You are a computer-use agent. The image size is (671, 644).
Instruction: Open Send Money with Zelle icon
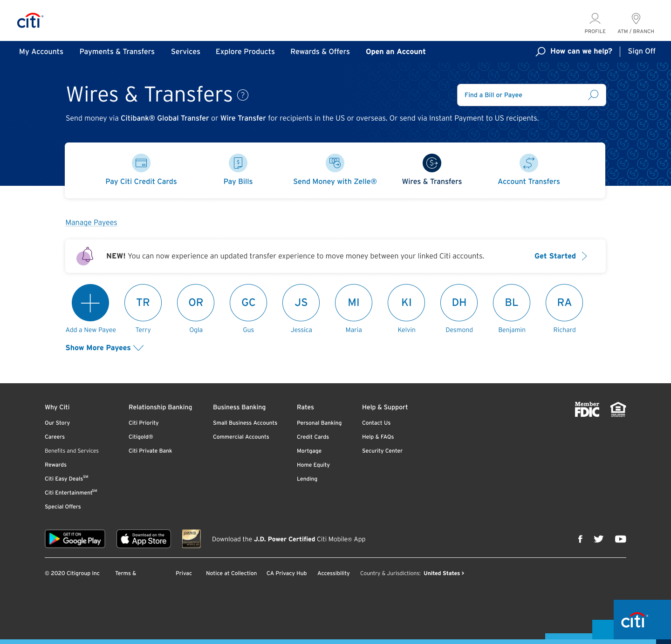pos(335,163)
